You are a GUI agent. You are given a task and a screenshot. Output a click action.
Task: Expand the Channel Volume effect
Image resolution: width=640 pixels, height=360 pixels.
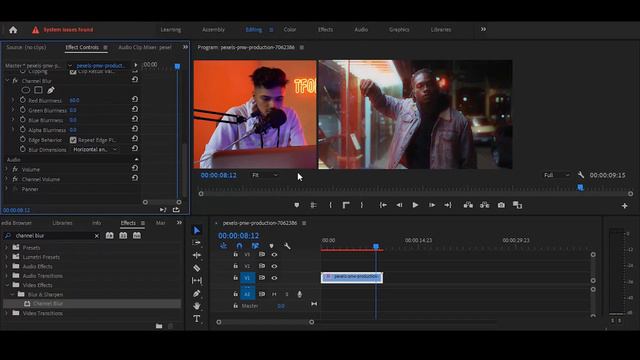point(7,179)
